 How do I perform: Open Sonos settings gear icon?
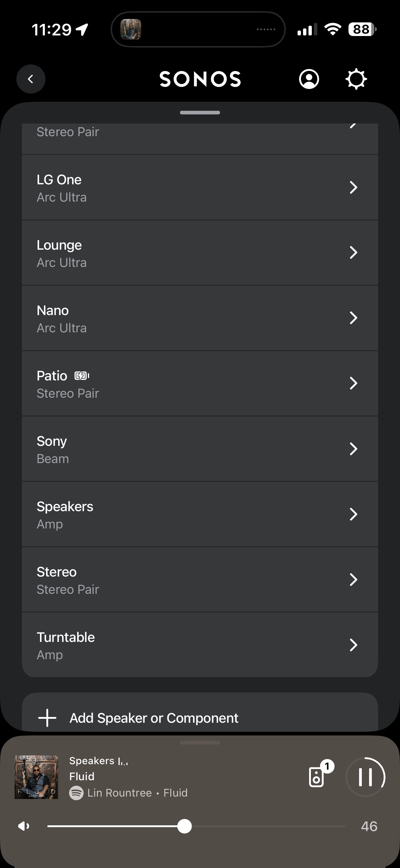coord(356,79)
